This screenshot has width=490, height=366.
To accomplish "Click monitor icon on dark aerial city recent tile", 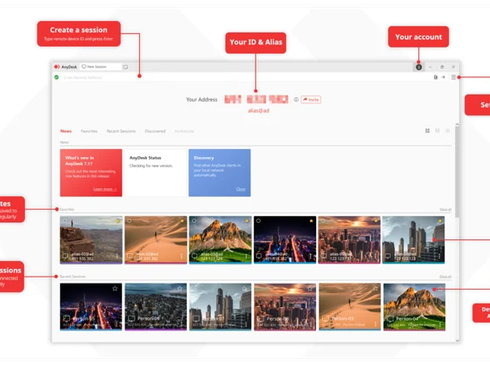I will (131, 319).
